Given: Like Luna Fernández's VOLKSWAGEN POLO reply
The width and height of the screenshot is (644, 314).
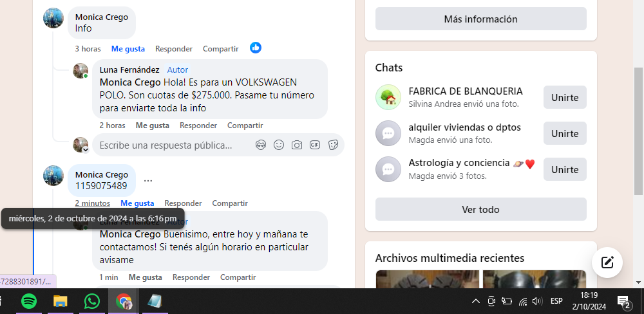Looking at the screenshot, I should click(x=153, y=125).
